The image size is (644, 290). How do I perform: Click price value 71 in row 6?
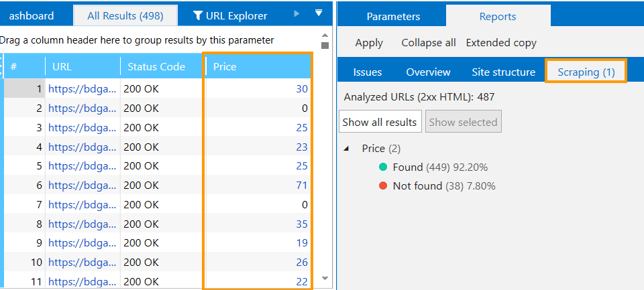tap(302, 186)
